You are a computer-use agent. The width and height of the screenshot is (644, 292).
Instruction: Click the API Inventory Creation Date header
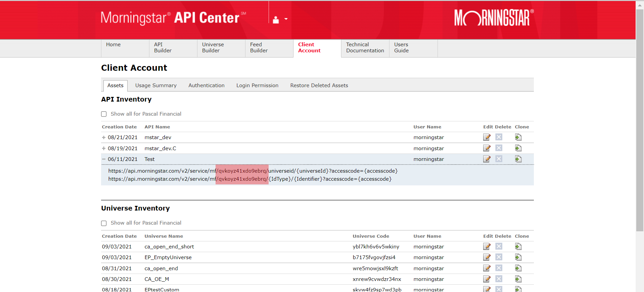pyautogui.click(x=119, y=127)
